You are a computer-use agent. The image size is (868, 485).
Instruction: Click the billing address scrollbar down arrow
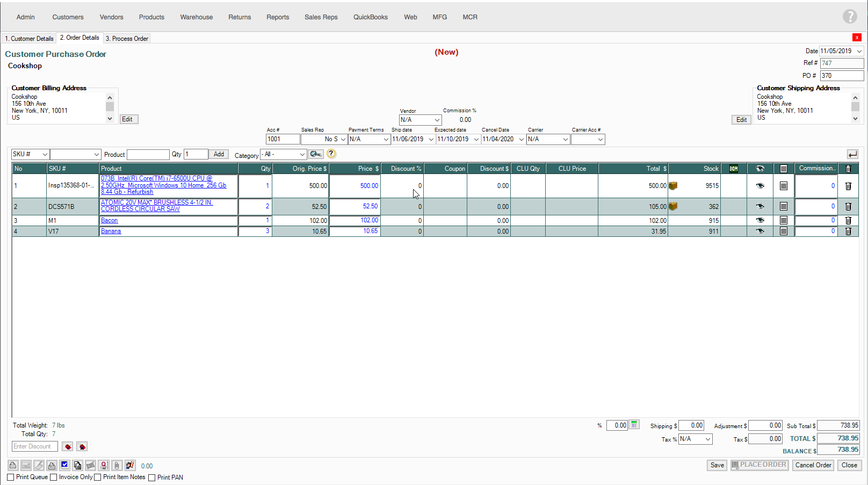pyautogui.click(x=110, y=119)
